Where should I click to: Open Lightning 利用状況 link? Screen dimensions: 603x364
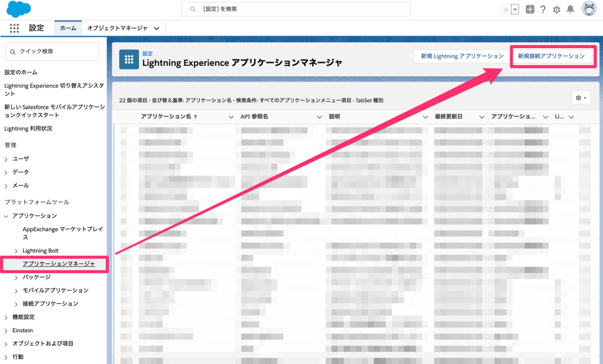pyautogui.click(x=28, y=128)
